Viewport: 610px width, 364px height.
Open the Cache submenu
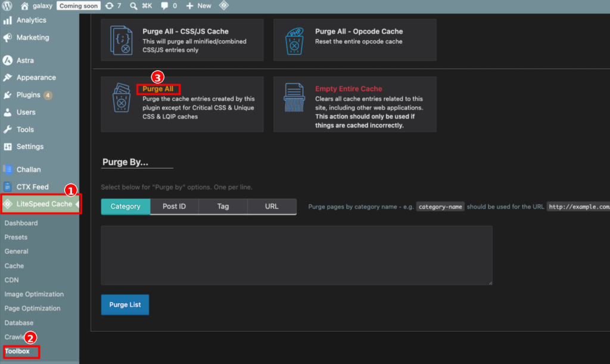(14, 266)
